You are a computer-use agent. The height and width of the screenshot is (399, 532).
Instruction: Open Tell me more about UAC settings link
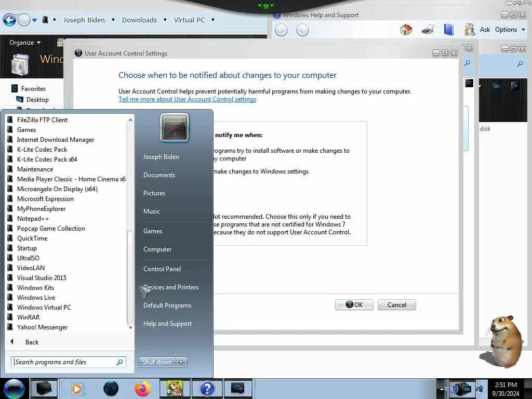[187, 99]
